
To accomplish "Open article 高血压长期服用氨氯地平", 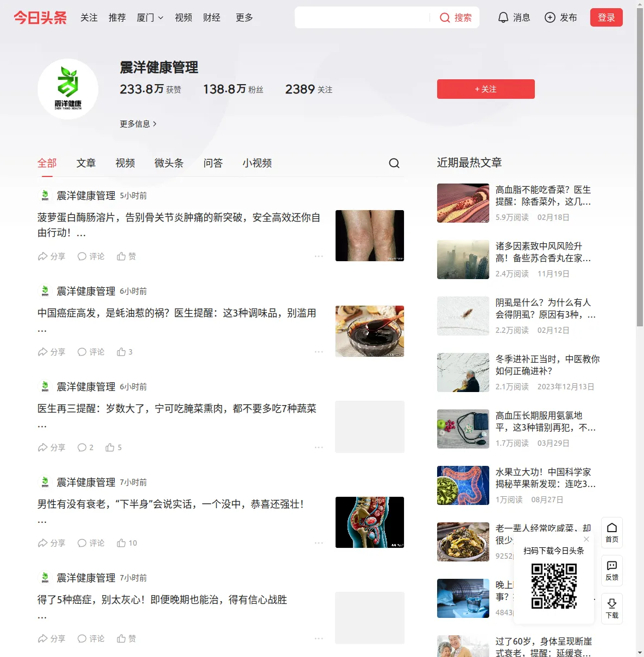I will (545, 421).
